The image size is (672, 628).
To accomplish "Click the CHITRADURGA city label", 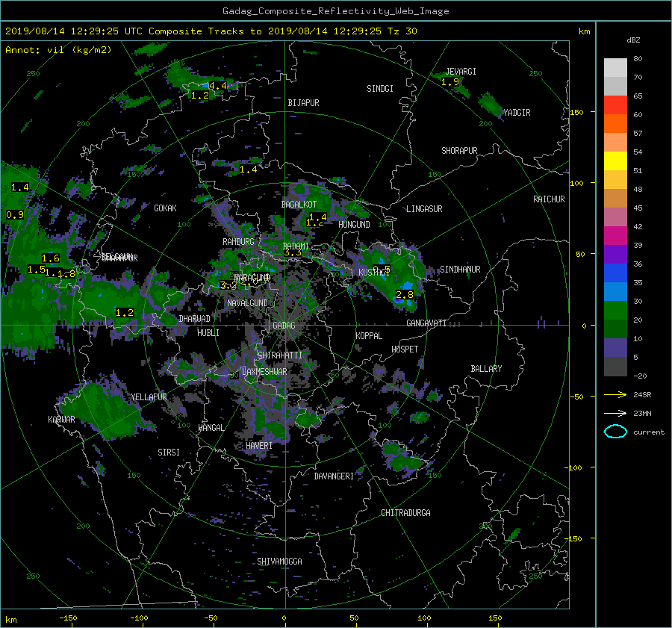I will 405,513.
